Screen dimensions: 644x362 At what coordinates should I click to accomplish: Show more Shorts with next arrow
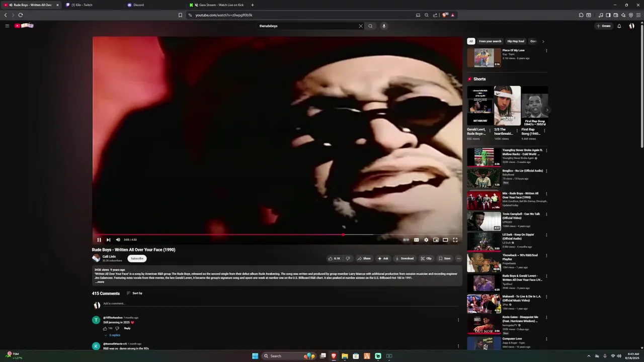coord(546,110)
